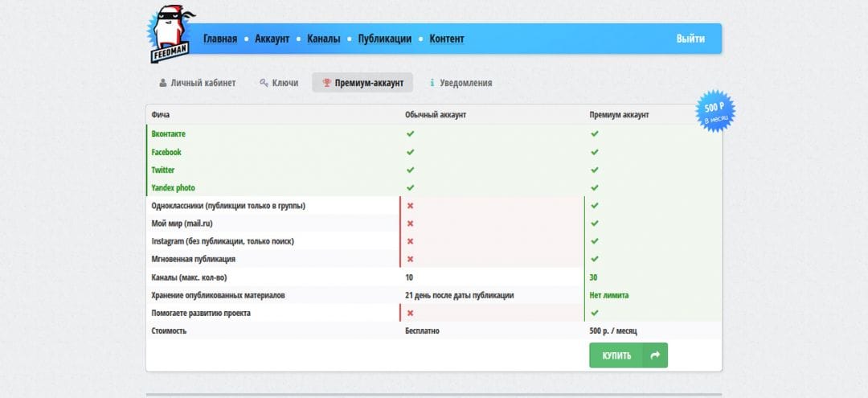
Task: Click the Стоимость row label
Action: [169, 330]
